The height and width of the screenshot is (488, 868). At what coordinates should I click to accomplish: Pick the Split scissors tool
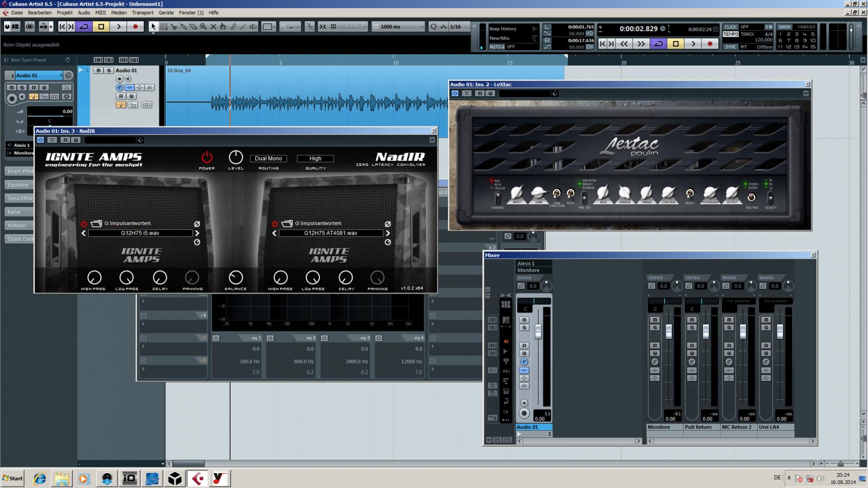174,27
